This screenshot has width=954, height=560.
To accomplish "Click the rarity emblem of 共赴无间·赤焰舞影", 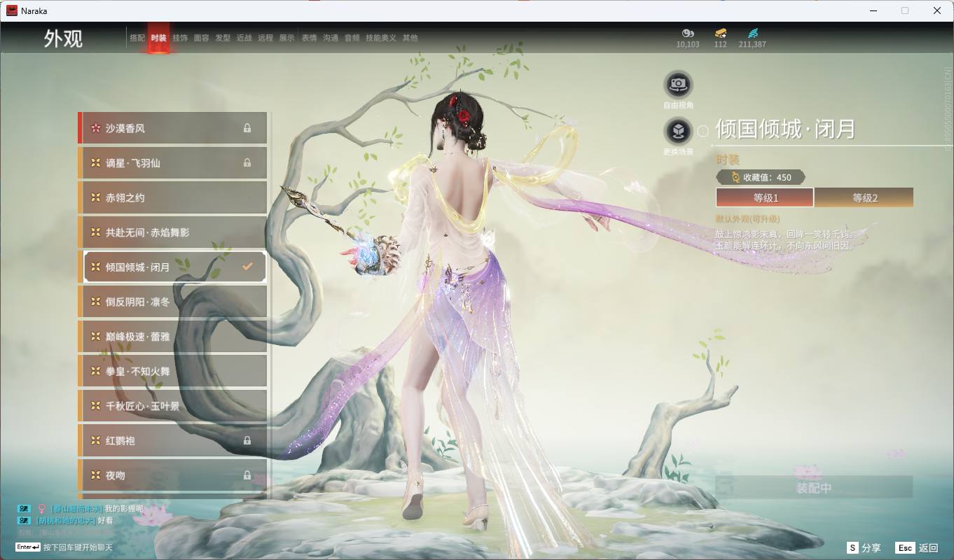I will [x=95, y=232].
